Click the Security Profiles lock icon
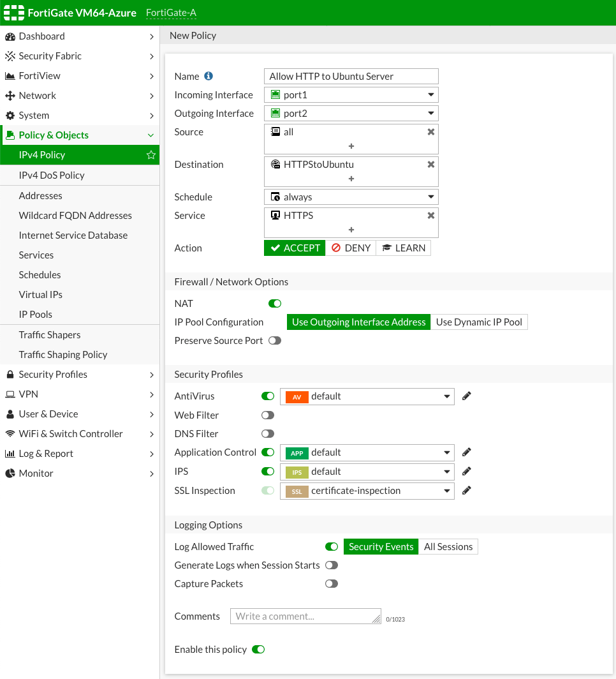Image resolution: width=616 pixels, height=679 pixels. [10, 375]
